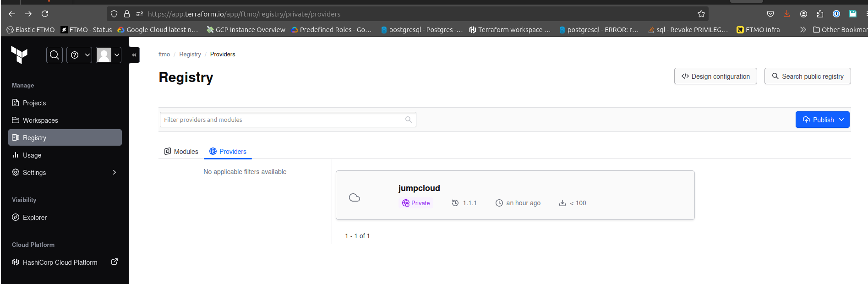This screenshot has width=868, height=284.
Task: Click the filter field magnifier icon
Action: tap(408, 120)
